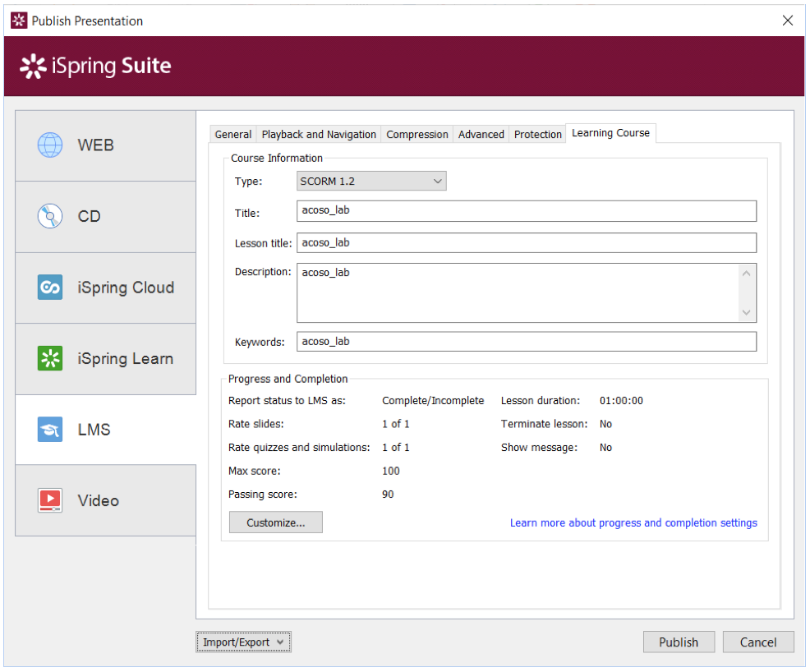Choose the iSpring Learn destination label
Screen dimensions: 810x672
click(x=125, y=359)
